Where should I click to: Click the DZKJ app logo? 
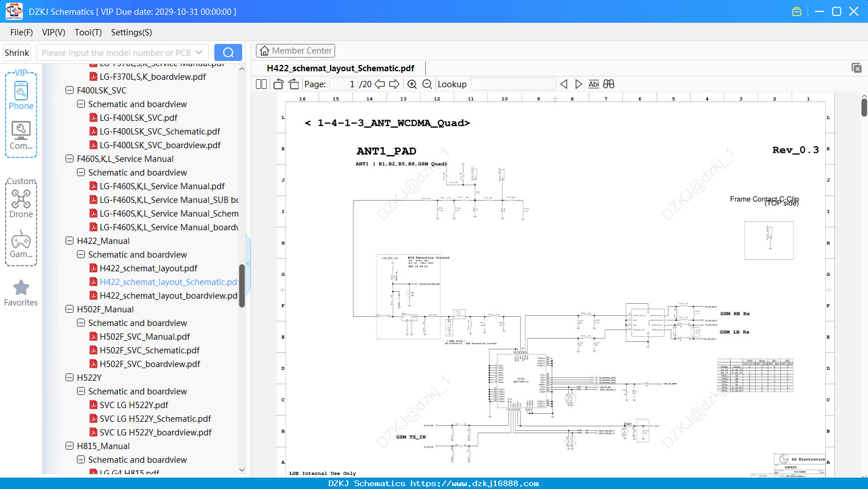(14, 11)
